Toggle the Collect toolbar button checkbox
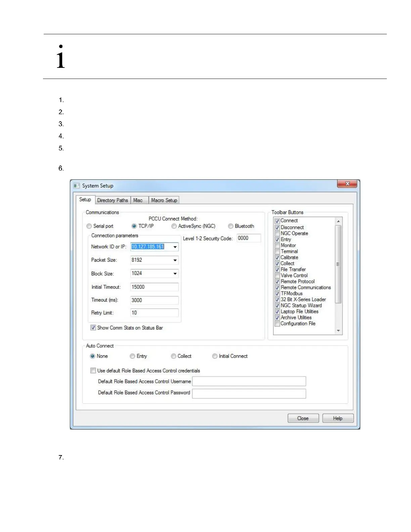 [277, 264]
